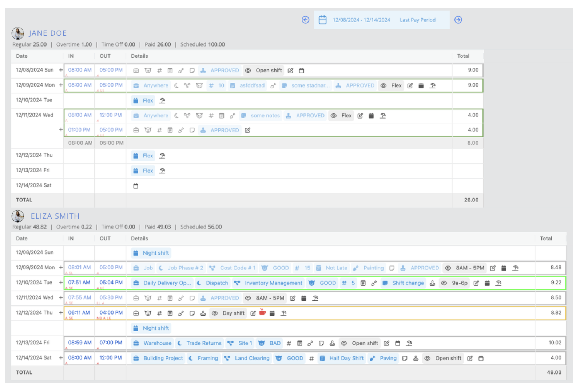Click beach umbrella time-off icon on Jane's 12/10 Tuesday
The height and width of the screenshot is (392, 580).
tap(162, 100)
